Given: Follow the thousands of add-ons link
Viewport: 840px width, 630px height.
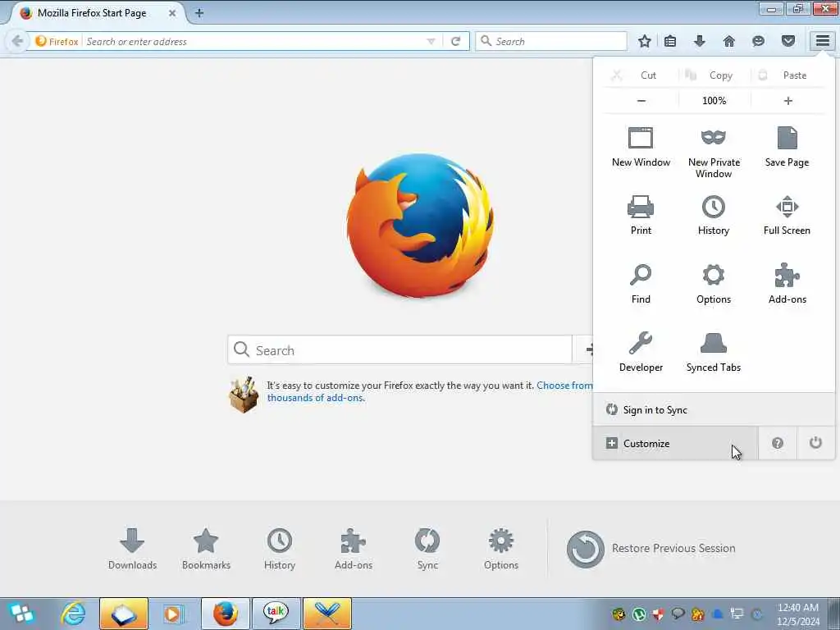Looking at the screenshot, I should pyautogui.click(x=316, y=398).
